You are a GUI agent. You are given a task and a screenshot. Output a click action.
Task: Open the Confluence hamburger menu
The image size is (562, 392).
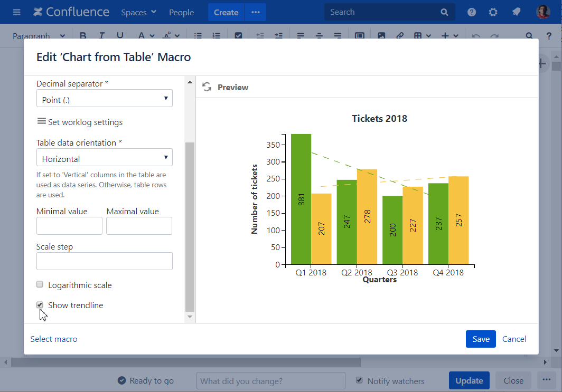pos(17,12)
